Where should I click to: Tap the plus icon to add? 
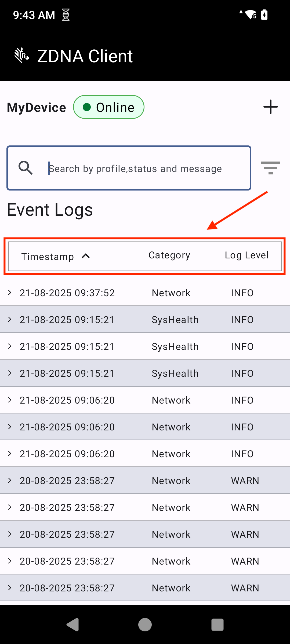270,107
